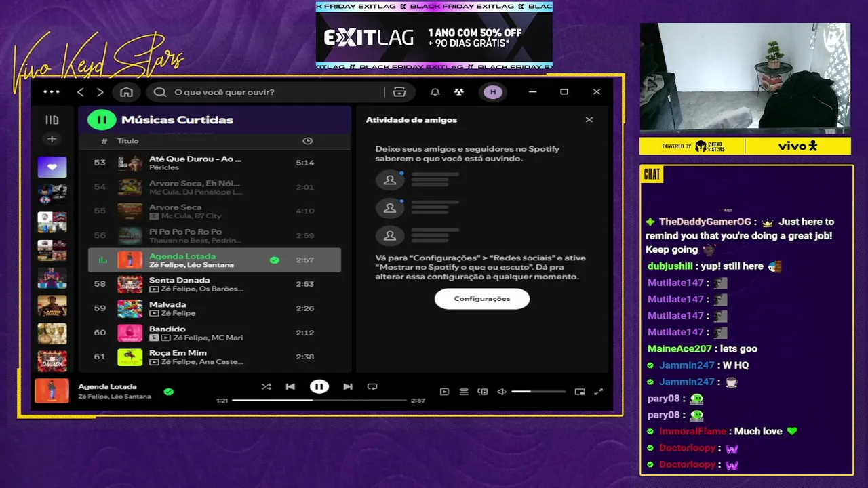Create a playlist with the plus button
Screen dimensions: 868x488
coord(52,139)
